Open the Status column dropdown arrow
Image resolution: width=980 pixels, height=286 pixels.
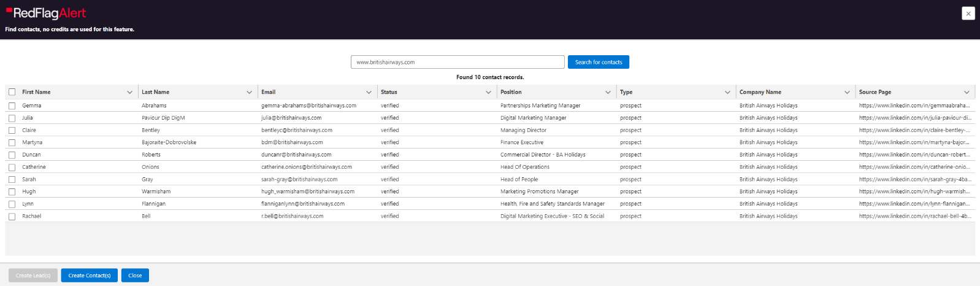tap(488, 92)
